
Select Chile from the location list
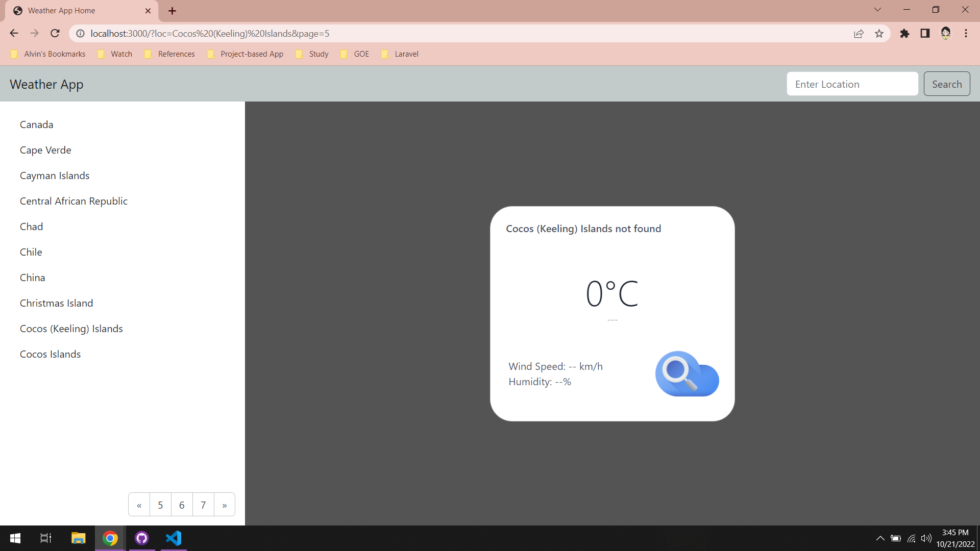tap(31, 252)
